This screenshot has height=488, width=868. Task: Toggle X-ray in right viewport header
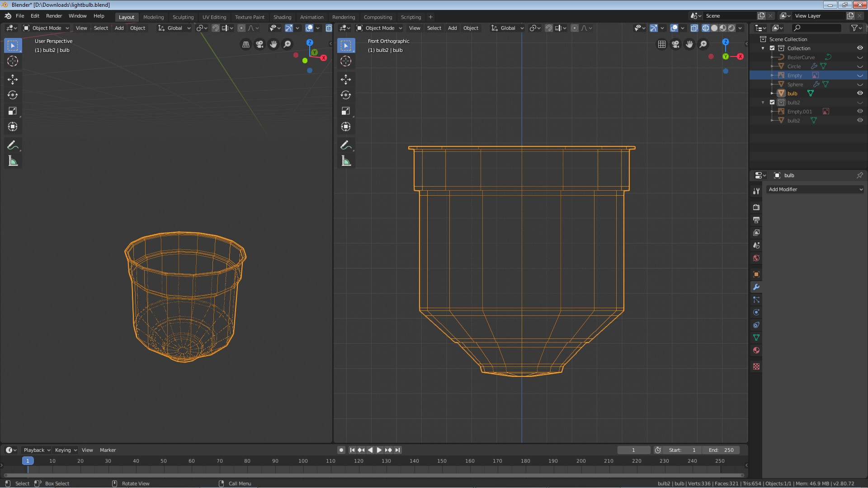click(694, 28)
